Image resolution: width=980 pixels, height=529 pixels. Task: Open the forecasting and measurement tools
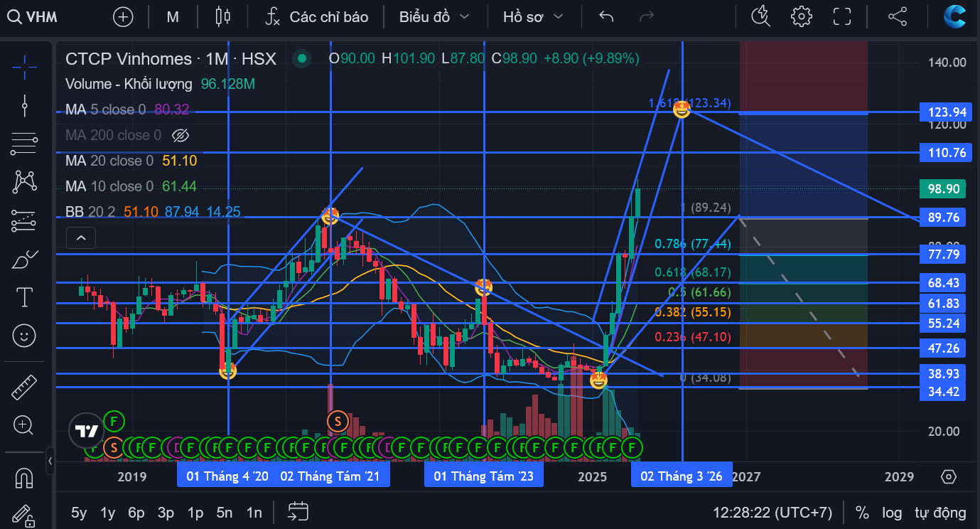pyautogui.click(x=25, y=221)
